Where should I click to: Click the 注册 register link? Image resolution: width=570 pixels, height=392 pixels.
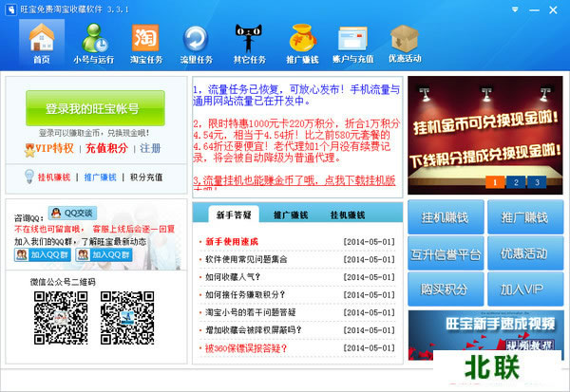[150, 149]
